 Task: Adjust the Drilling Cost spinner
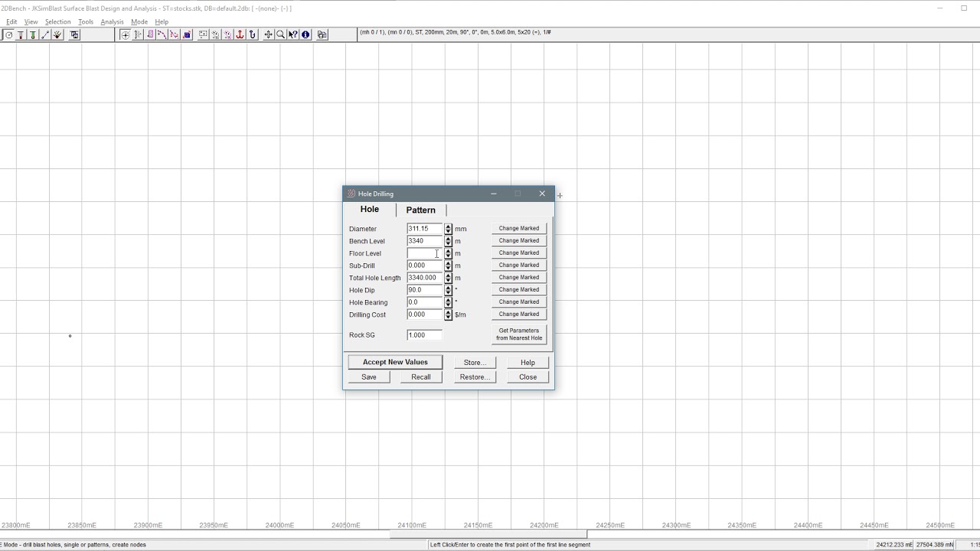(x=448, y=315)
